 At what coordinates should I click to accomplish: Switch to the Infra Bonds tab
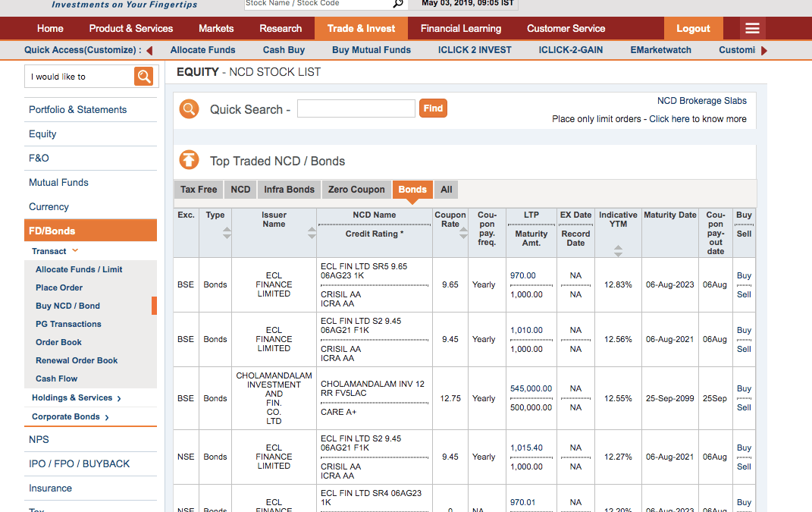289,190
